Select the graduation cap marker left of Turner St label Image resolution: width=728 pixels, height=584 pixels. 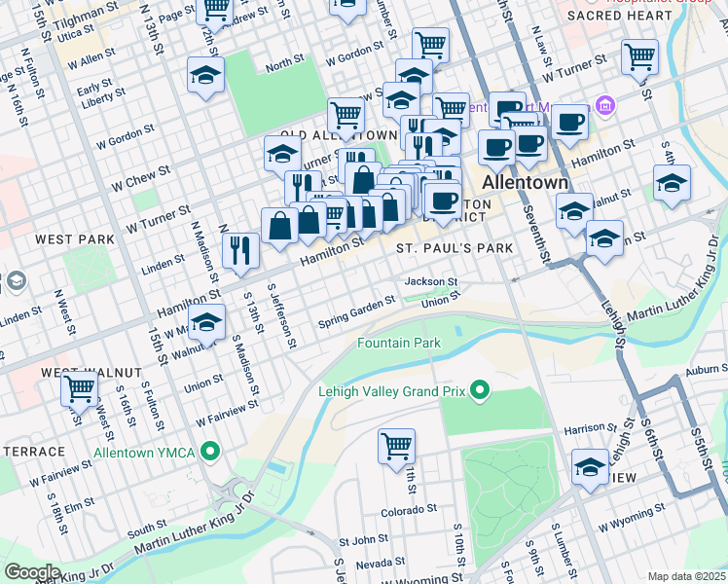click(x=283, y=155)
